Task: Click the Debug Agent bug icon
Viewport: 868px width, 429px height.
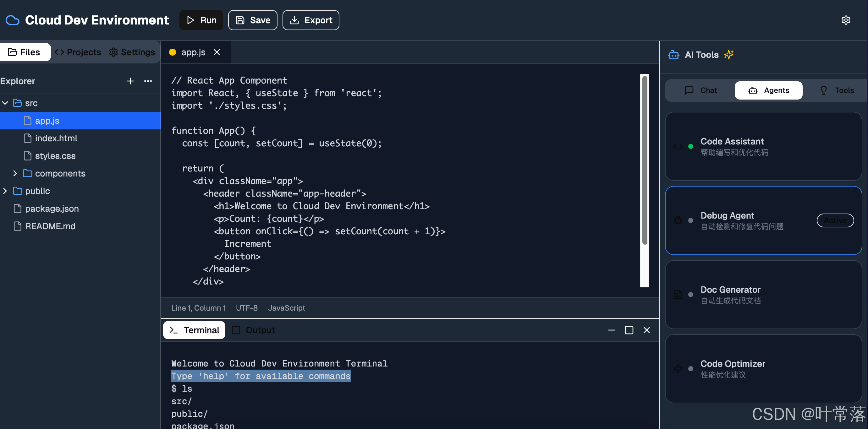Action: 678,220
